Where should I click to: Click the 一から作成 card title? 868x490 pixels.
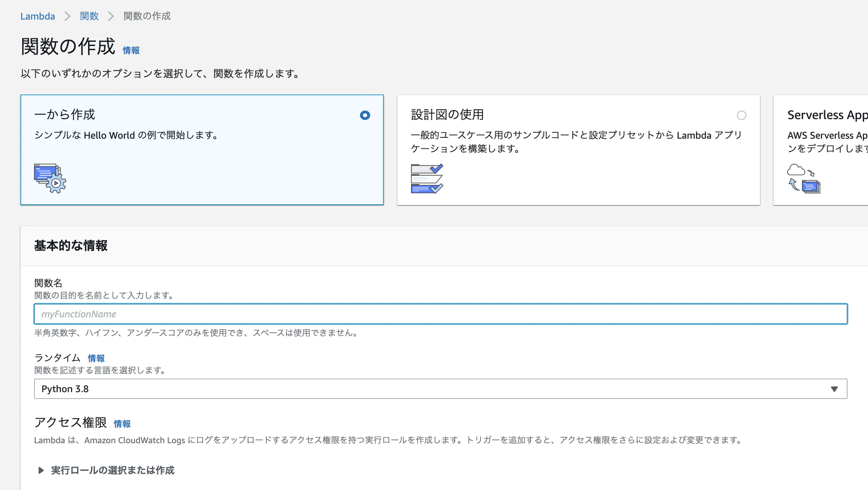(64, 114)
